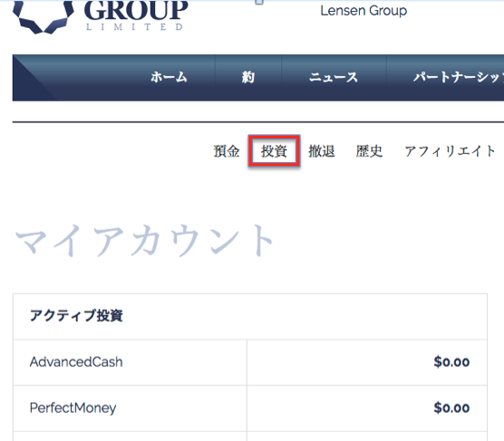Go to the ニュース page

[334, 77]
